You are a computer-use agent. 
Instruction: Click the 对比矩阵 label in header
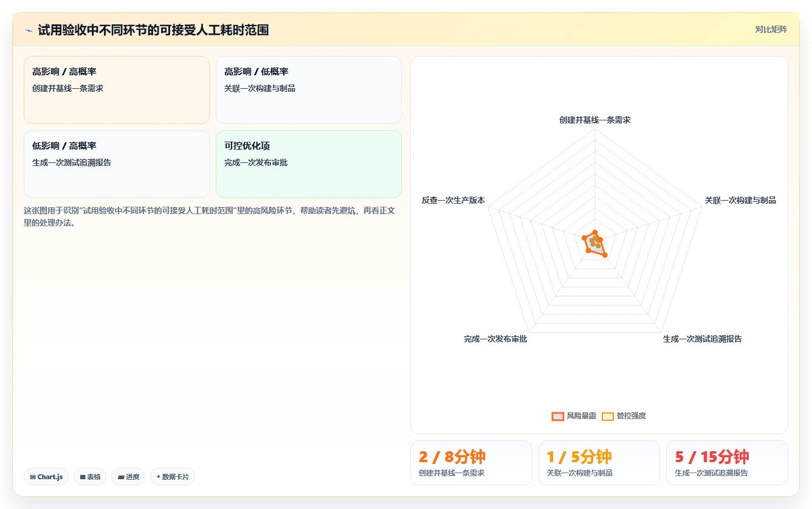pos(771,29)
